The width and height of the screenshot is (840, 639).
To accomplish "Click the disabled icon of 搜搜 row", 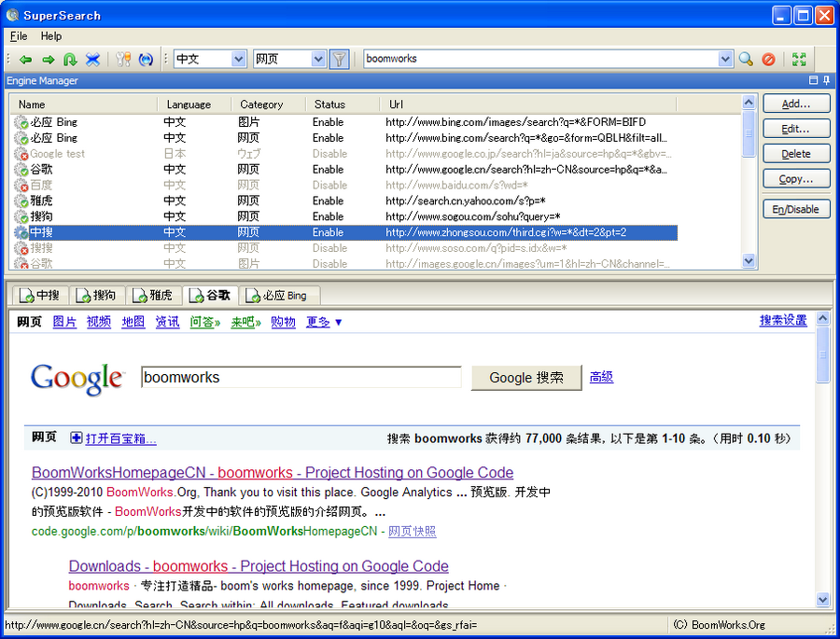I will pos(21,248).
